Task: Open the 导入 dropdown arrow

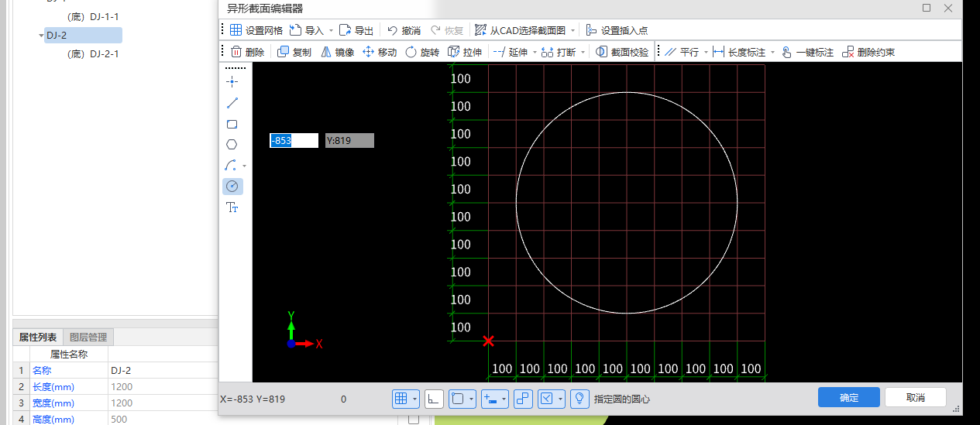Action: point(331,31)
